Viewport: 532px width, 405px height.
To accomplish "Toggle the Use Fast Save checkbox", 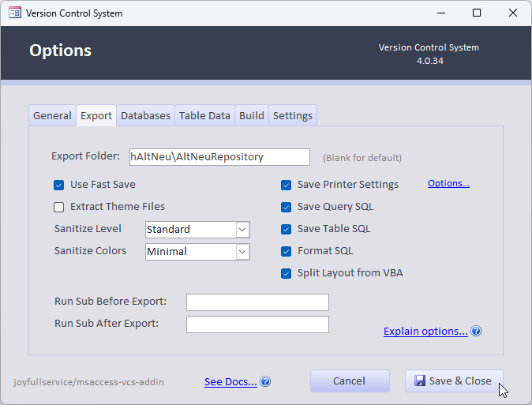I will (58, 185).
